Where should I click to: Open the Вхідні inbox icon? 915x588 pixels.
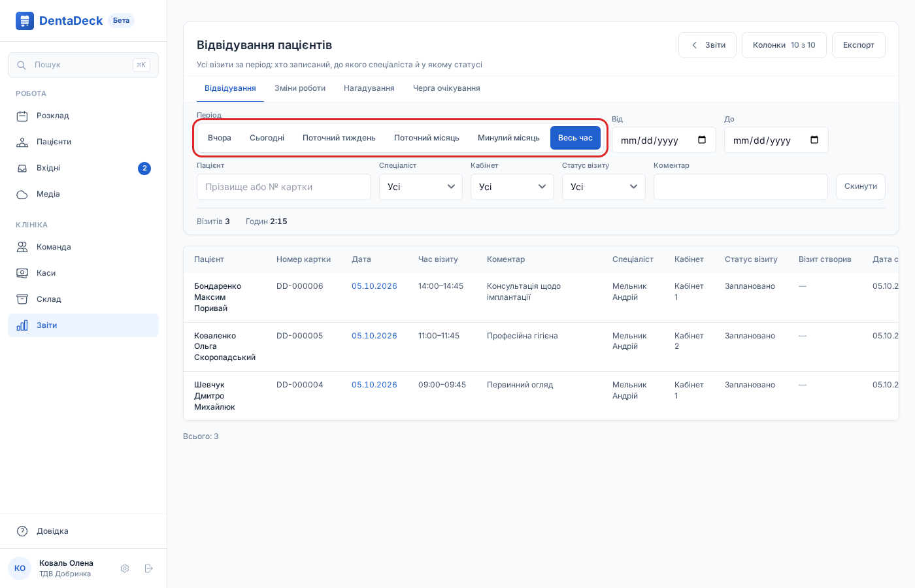pos(22,168)
